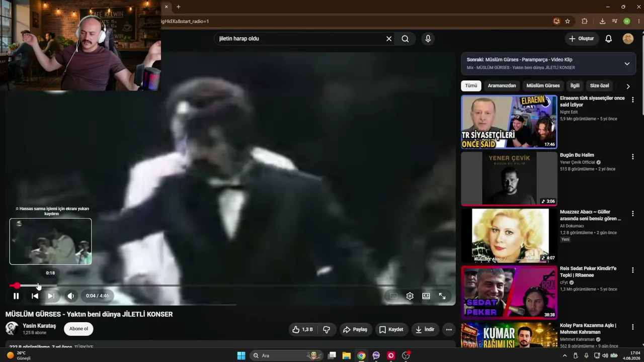Image resolution: width=644 pixels, height=362 pixels.
Task: Open the Yener Çevik Official channel link
Action: coord(578,162)
